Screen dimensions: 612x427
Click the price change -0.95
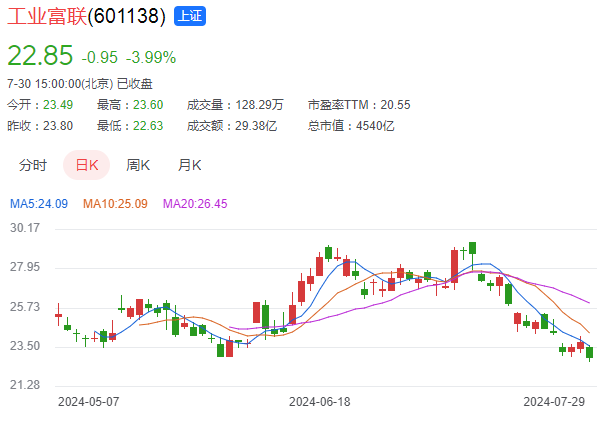tap(100, 58)
